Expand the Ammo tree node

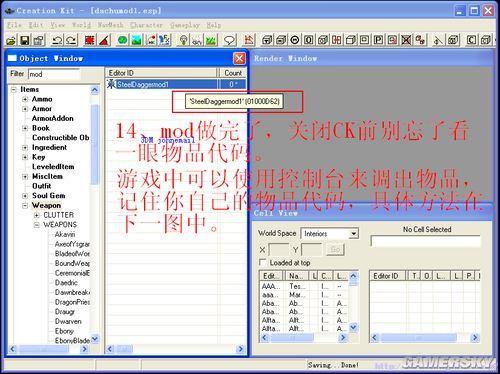coord(25,99)
